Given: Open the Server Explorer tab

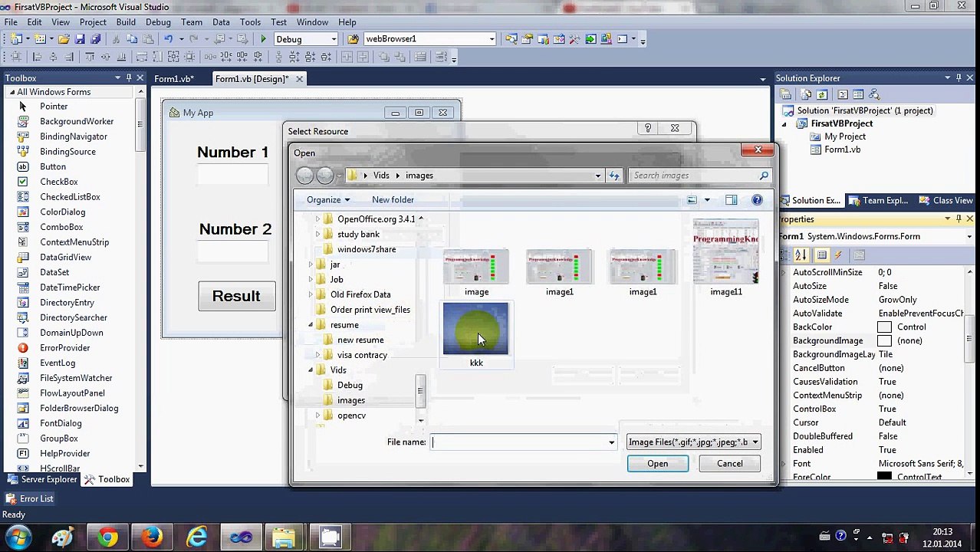Looking at the screenshot, I should [42, 480].
